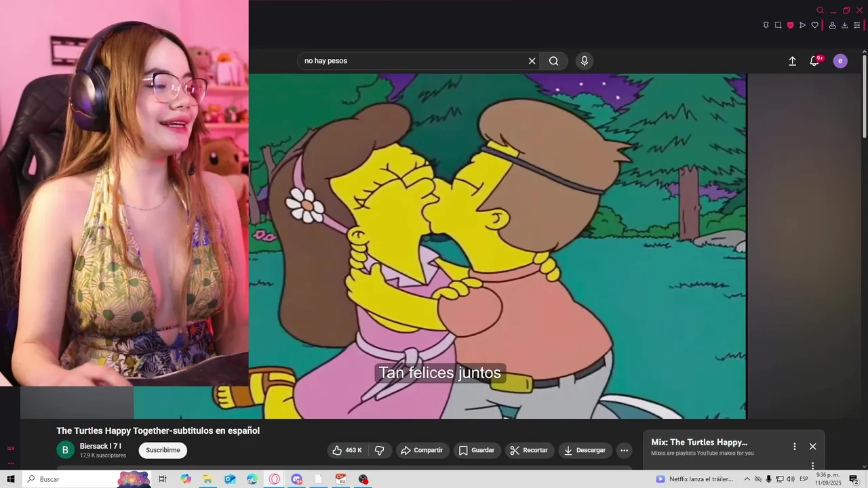The height and width of the screenshot is (488, 868).
Task: Launch Copilot from the taskbar
Action: [186, 479]
